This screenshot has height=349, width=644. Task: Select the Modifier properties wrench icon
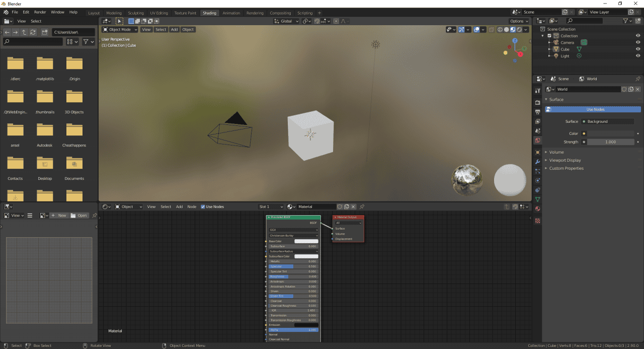tap(537, 162)
